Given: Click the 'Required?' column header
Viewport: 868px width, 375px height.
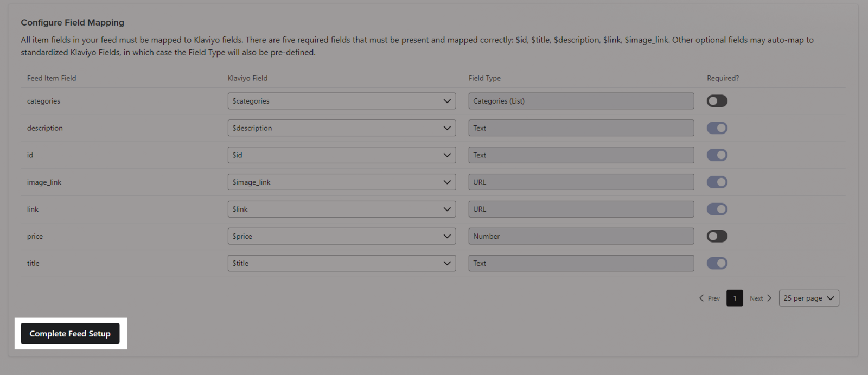Looking at the screenshot, I should [723, 78].
